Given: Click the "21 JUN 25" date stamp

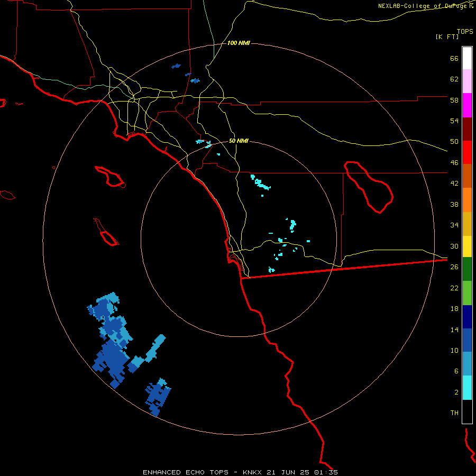Looking at the screenshot, I should click(x=288, y=472).
